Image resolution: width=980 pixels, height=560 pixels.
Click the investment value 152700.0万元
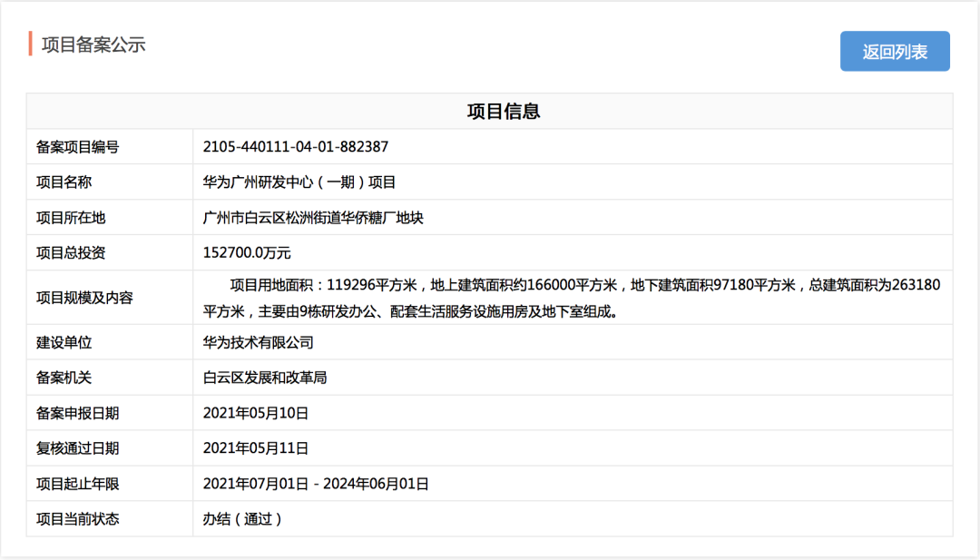[247, 253]
